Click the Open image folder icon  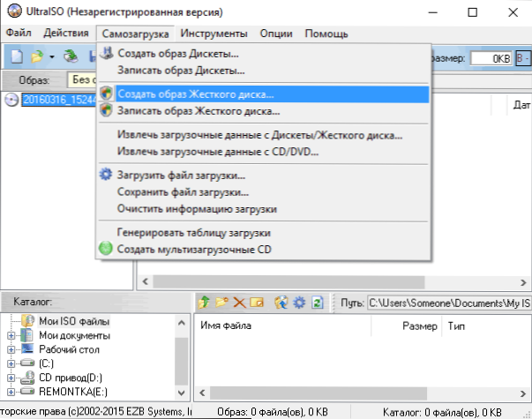point(37,56)
